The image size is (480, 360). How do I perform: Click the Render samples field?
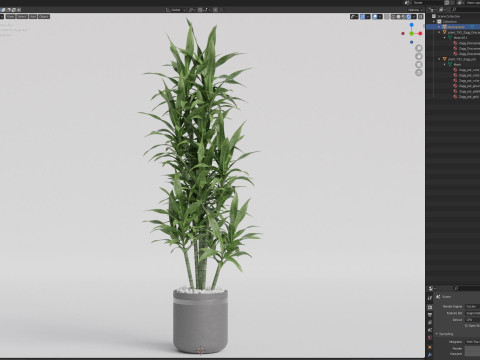[472, 348]
